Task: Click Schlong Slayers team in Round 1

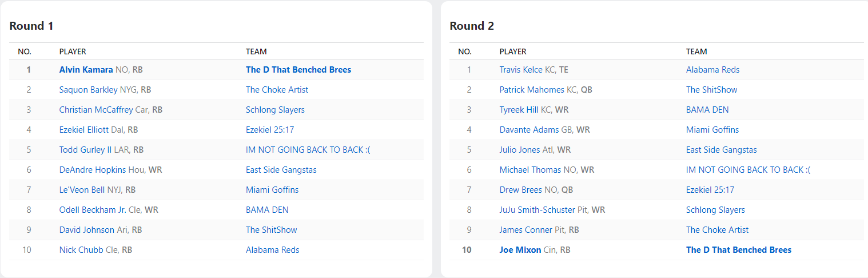Action: pyautogui.click(x=275, y=110)
